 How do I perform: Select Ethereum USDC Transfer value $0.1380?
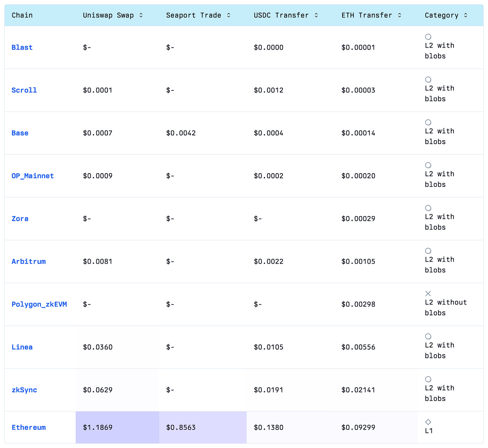(x=268, y=428)
